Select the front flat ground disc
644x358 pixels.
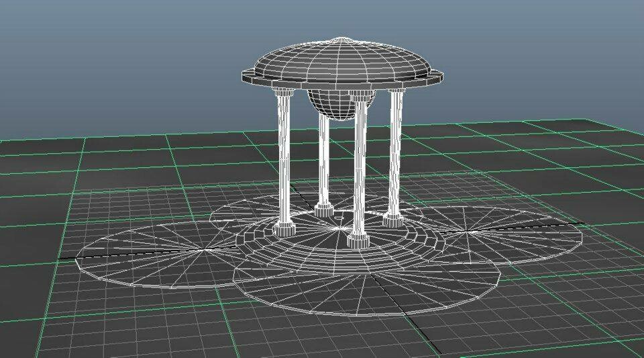click(366, 294)
